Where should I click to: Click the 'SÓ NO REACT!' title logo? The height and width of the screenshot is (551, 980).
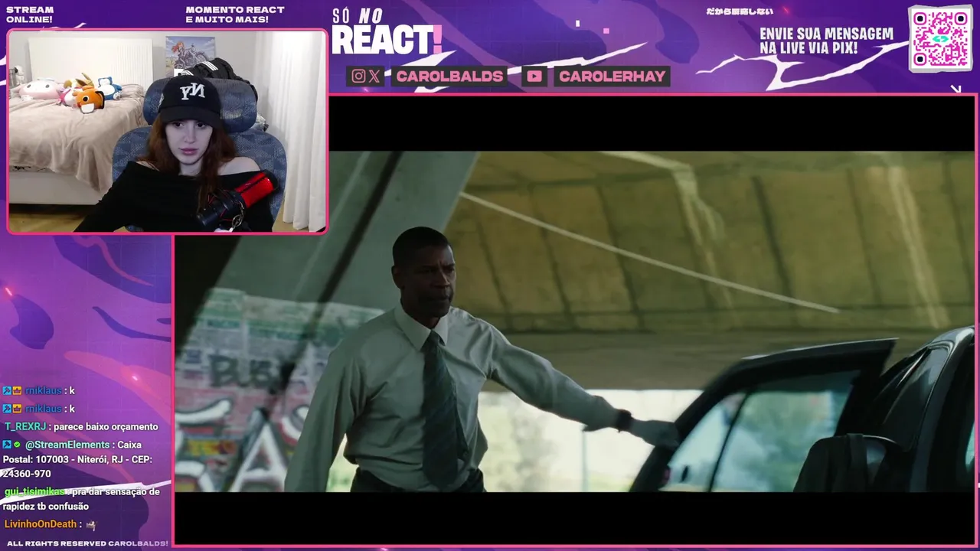point(387,32)
